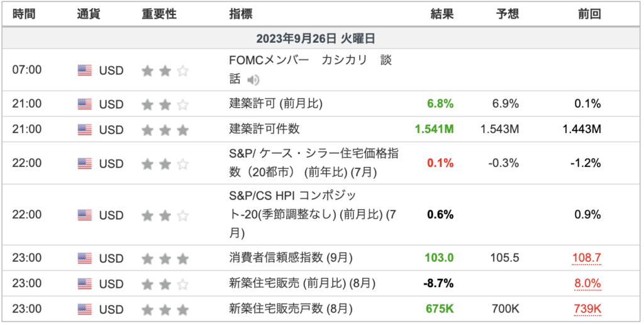Click star rating for 消費者信頼感指数 row
Viewport: 644px width, 325px height.
pyautogui.click(x=165, y=259)
